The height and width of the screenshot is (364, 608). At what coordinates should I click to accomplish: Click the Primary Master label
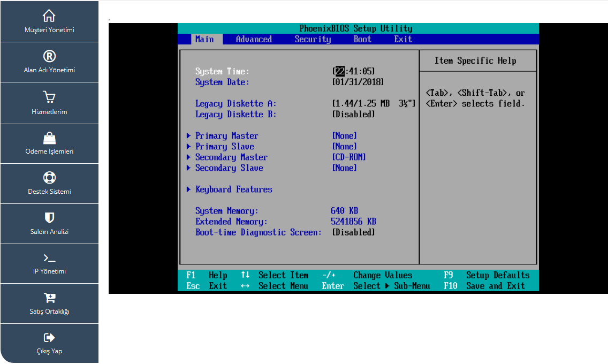point(227,135)
